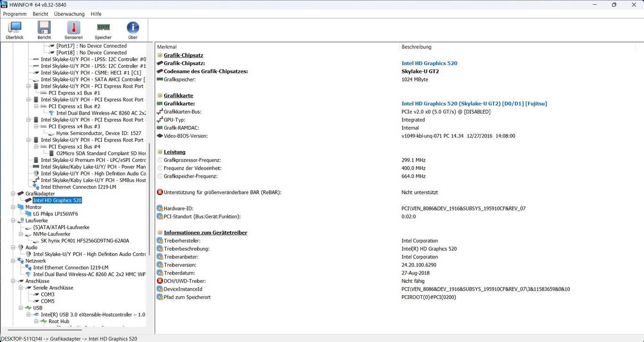
Task: Open the Über info icon
Action: 133,30
